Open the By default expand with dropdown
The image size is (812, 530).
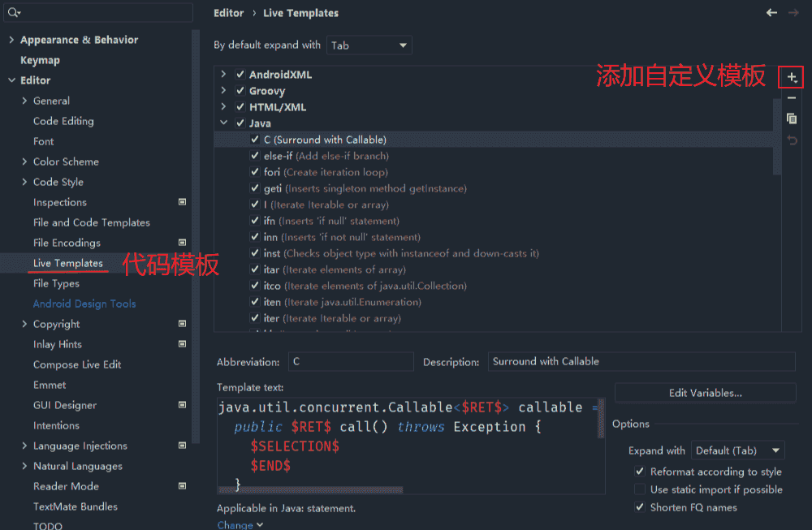pos(369,45)
